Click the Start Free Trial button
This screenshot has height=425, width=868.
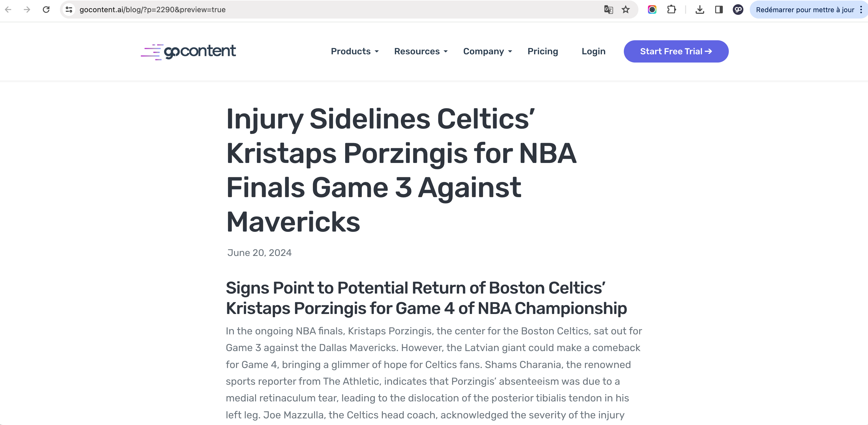pyautogui.click(x=676, y=51)
